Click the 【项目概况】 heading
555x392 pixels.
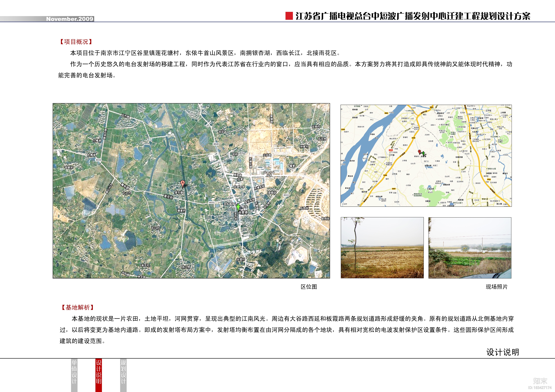76,42
